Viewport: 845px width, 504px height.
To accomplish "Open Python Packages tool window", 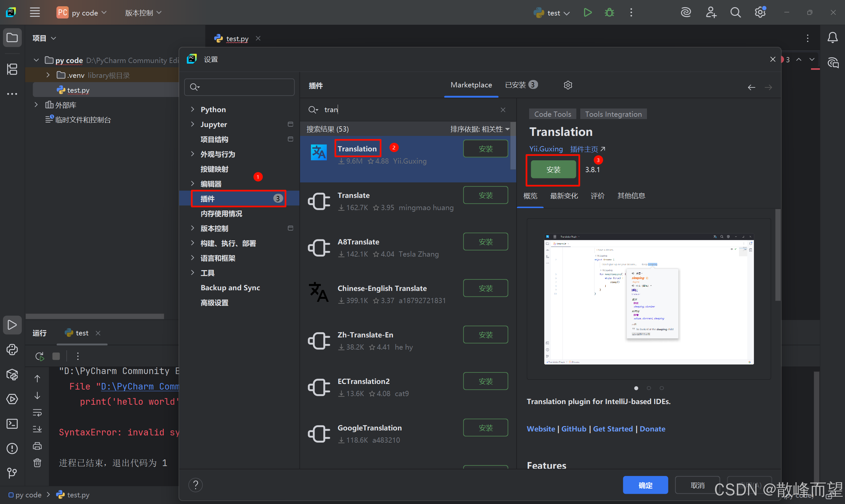I will 12,375.
